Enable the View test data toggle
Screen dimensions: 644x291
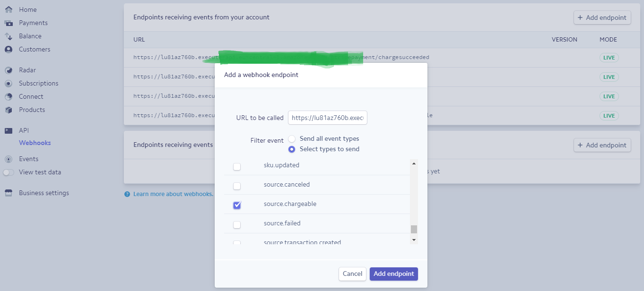pyautogui.click(x=9, y=172)
